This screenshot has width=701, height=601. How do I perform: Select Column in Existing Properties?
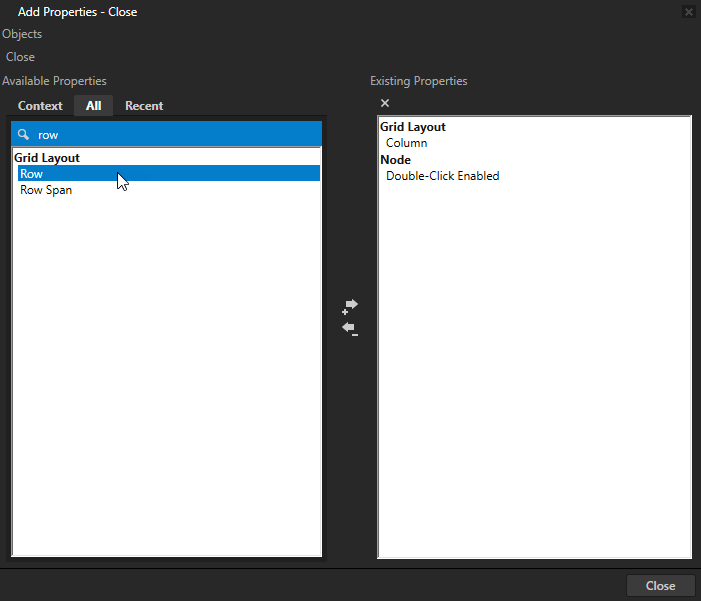(406, 143)
